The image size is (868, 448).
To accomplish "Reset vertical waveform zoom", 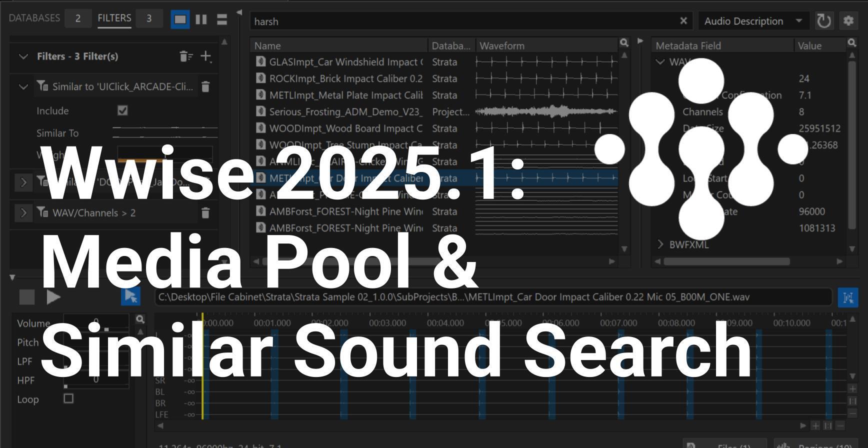I will (x=852, y=401).
